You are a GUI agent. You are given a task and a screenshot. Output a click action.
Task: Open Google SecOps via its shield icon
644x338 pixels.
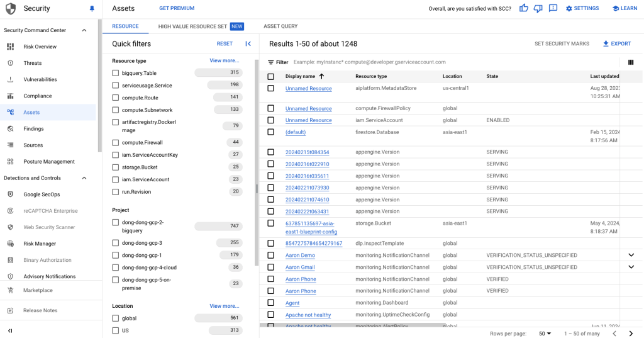click(10, 194)
